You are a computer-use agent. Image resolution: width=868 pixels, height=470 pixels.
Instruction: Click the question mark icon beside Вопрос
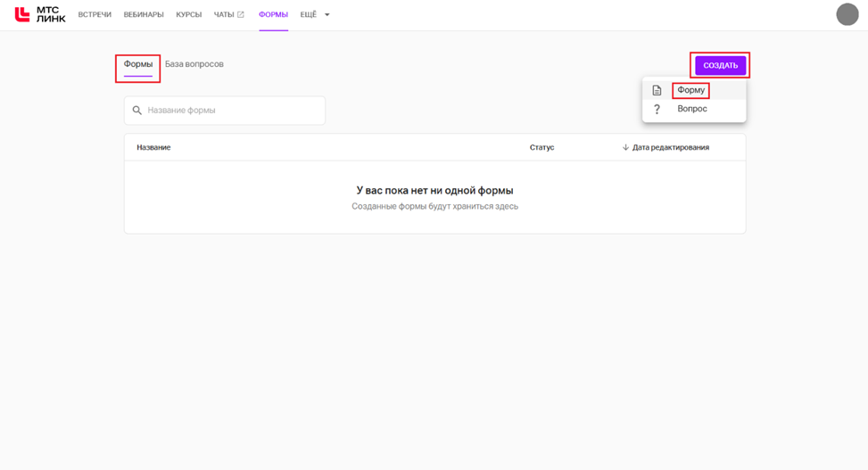click(x=657, y=109)
